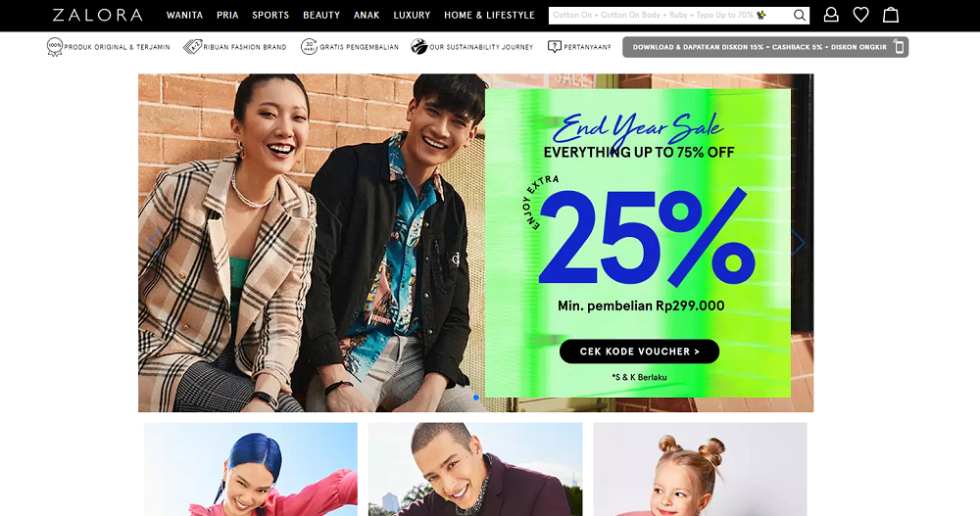Click the Zalora logo
Image resolution: width=980 pixels, height=516 pixels.
point(97,15)
